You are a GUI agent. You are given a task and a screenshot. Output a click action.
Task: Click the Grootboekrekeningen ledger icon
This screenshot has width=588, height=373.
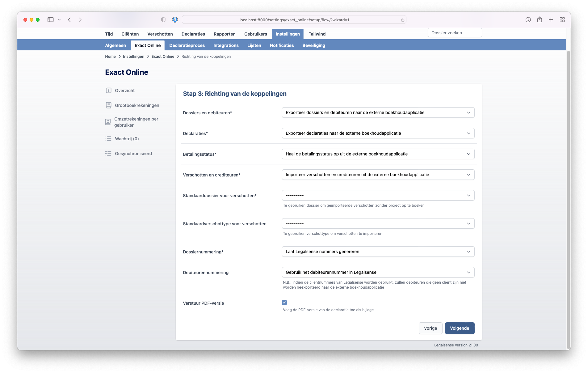coord(108,105)
